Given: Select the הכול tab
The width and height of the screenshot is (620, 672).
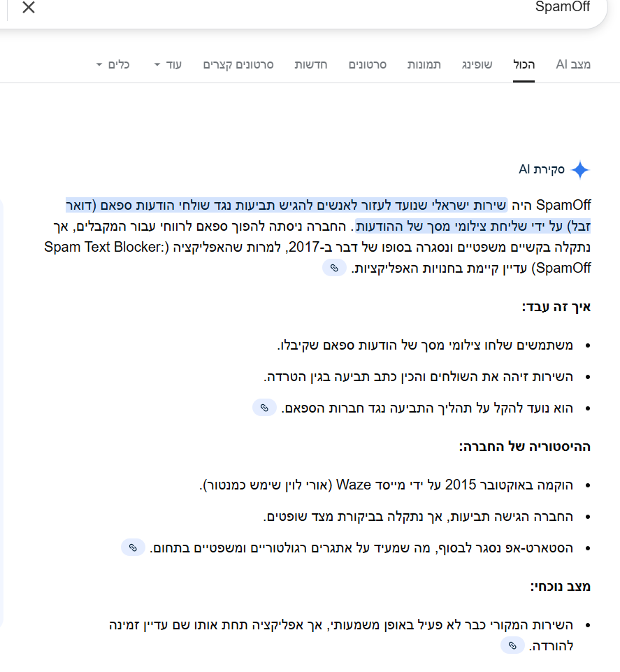Looking at the screenshot, I should (x=524, y=64).
